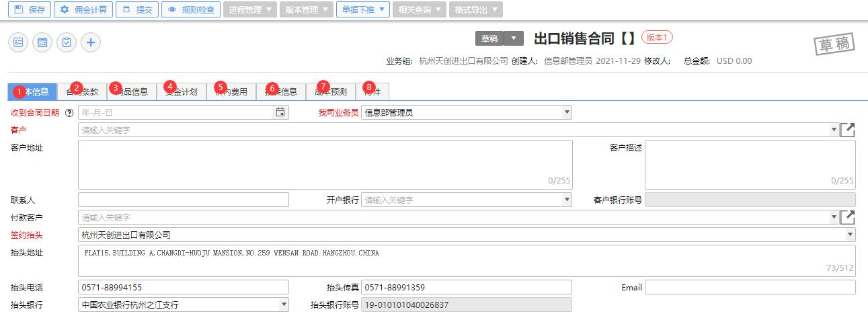Click the round clipboard-check icon
868x320 pixels.
tap(67, 42)
